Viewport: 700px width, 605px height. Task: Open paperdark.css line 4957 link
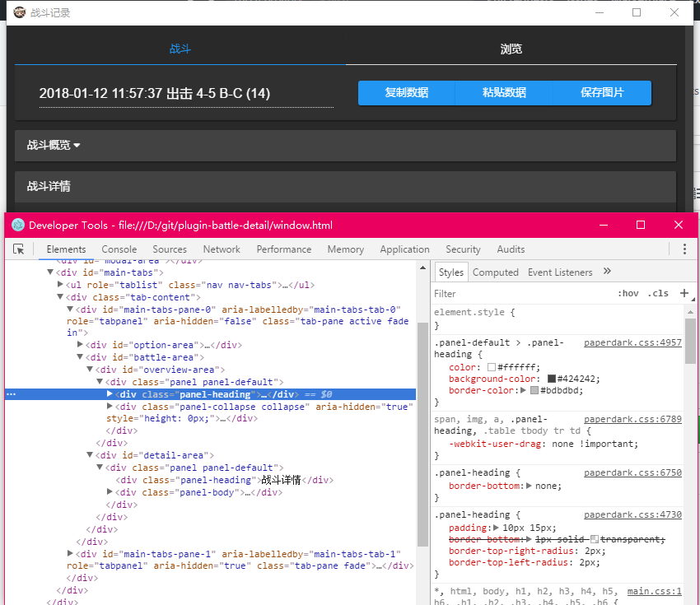coord(632,342)
